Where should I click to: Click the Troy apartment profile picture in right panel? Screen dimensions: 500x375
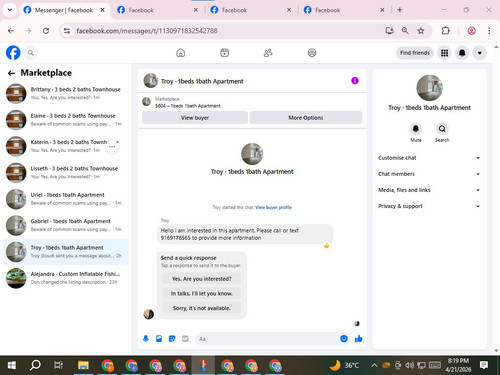point(429,88)
